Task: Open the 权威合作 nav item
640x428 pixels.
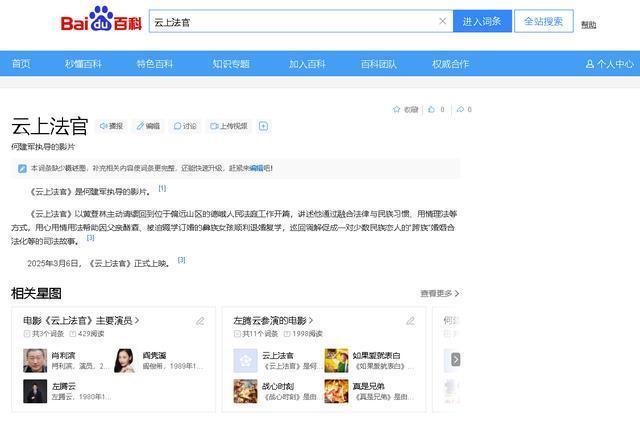Action: coord(451,64)
